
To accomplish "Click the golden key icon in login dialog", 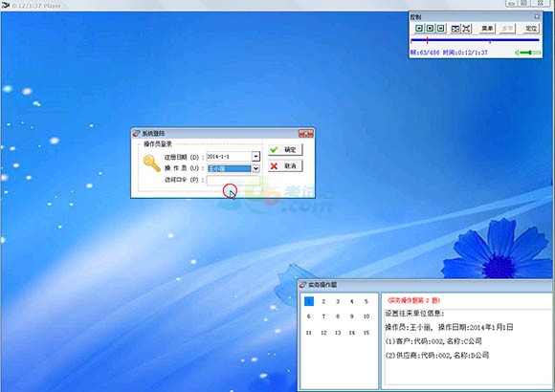I will pos(152,163).
